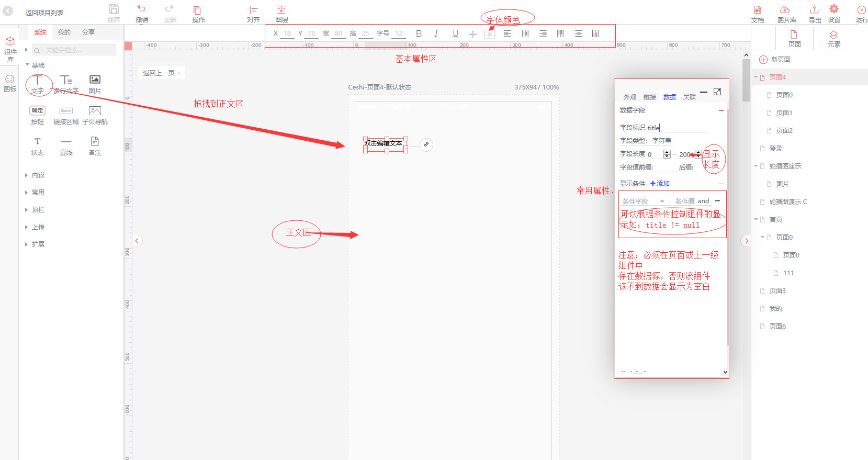This screenshot has width=868, height=460.
Task: Open the font color picker box
Action: coord(490,34)
